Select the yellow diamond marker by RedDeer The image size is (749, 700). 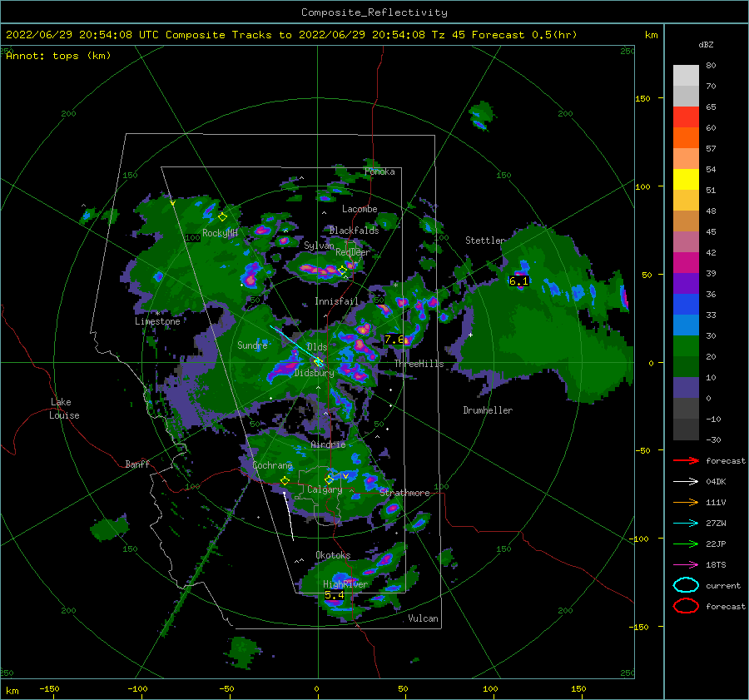coord(342,271)
